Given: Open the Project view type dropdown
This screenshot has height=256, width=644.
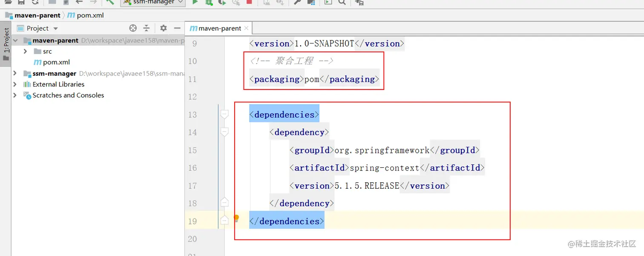Looking at the screenshot, I should tap(55, 29).
